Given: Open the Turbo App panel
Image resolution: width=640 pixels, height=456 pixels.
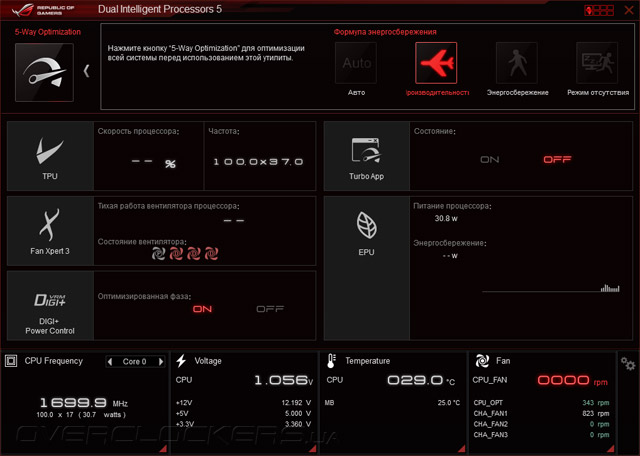Looking at the screenshot, I should coord(367,156).
